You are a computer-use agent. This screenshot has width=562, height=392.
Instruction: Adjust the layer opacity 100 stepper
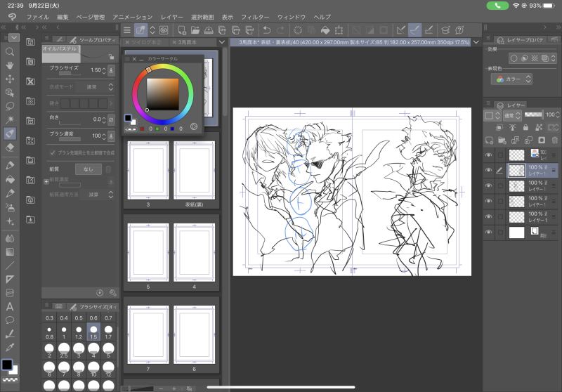[x=557, y=115]
